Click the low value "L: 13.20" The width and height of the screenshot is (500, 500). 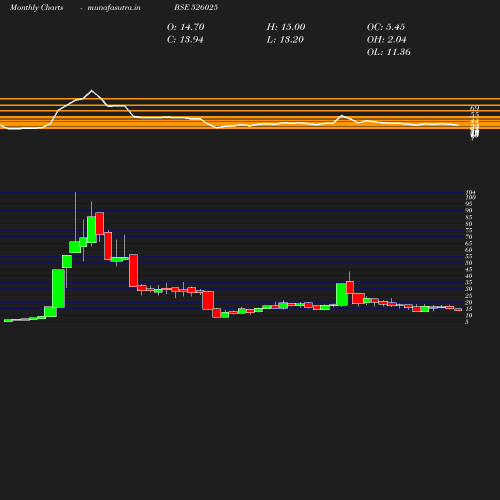point(285,40)
